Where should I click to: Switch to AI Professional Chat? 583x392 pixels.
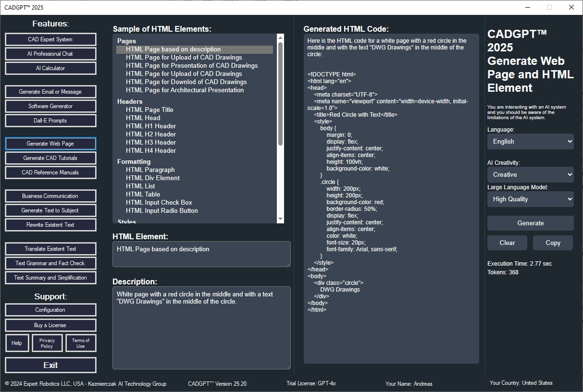pyautogui.click(x=50, y=54)
